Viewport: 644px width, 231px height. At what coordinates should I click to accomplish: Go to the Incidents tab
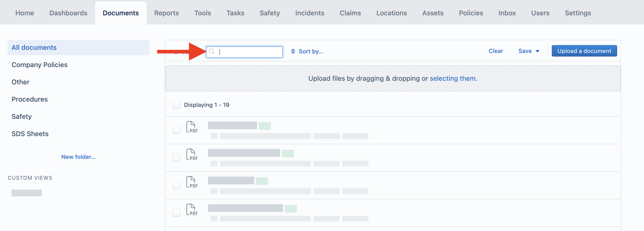310,13
